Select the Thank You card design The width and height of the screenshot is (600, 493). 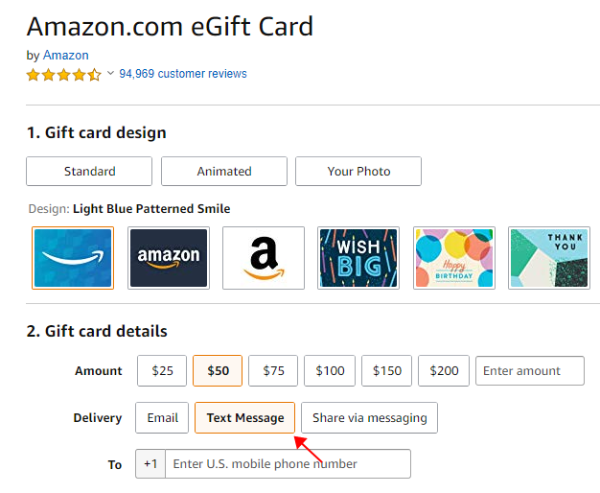(548, 258)
